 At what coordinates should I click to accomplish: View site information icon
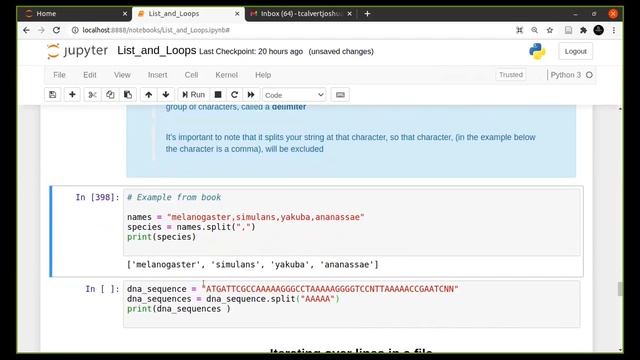[75, 30]
